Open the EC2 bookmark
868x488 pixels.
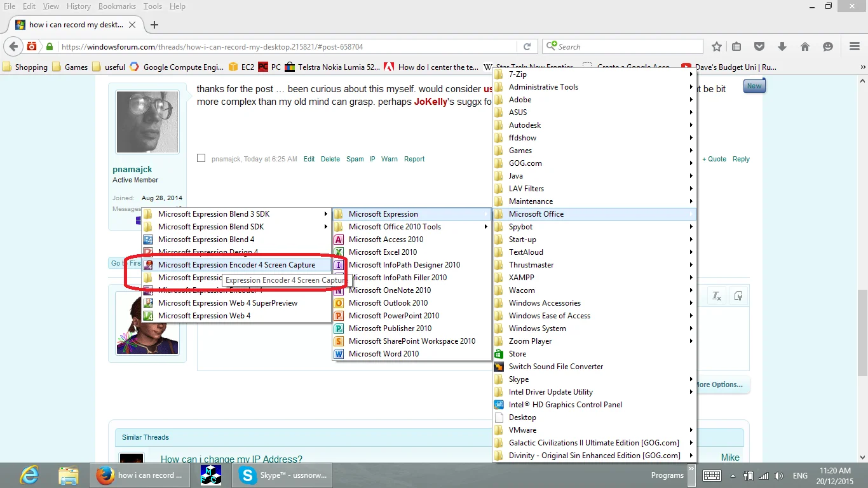click(x=241, y=67)
